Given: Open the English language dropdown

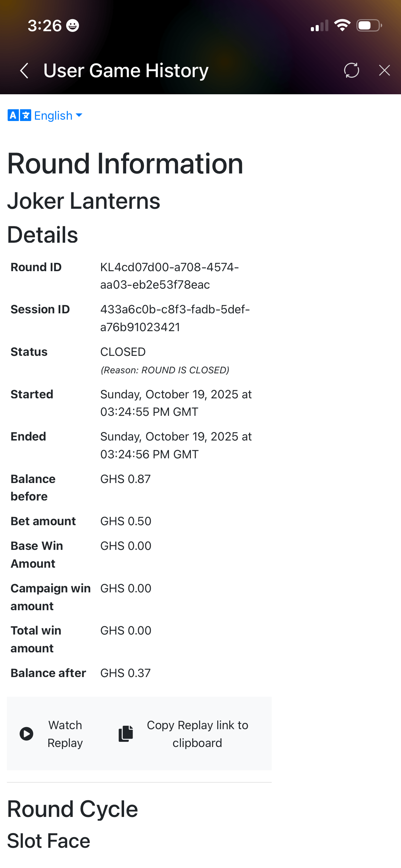Looking at the screenshot, I should 53,116.
